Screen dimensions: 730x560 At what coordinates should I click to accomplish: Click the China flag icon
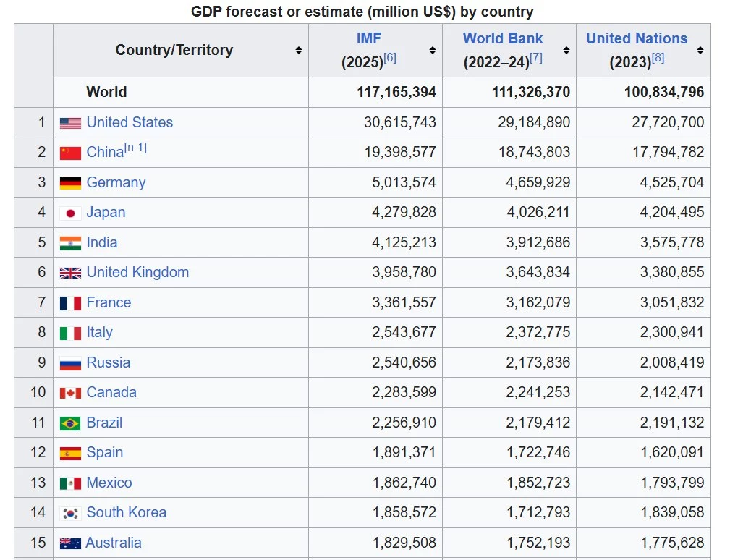(x=70, y=153)
